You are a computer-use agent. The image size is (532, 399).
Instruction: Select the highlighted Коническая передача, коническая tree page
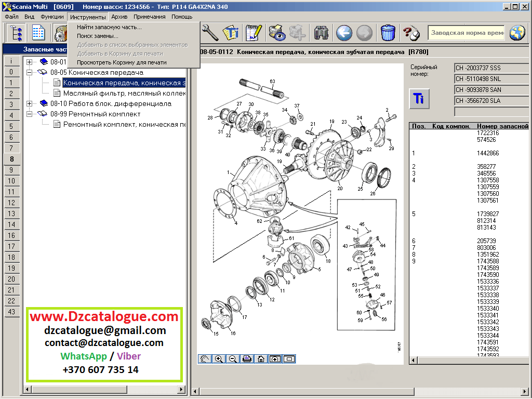[x=124, y=83]
